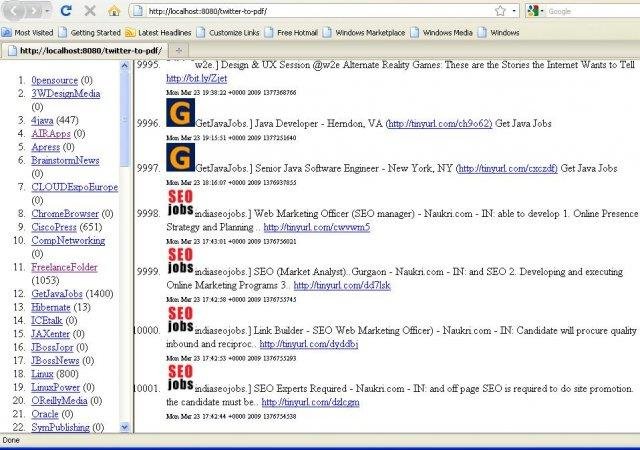Click the Stop loading X icon
Viewport: 640px width, 450px height.
pos(90,11)
